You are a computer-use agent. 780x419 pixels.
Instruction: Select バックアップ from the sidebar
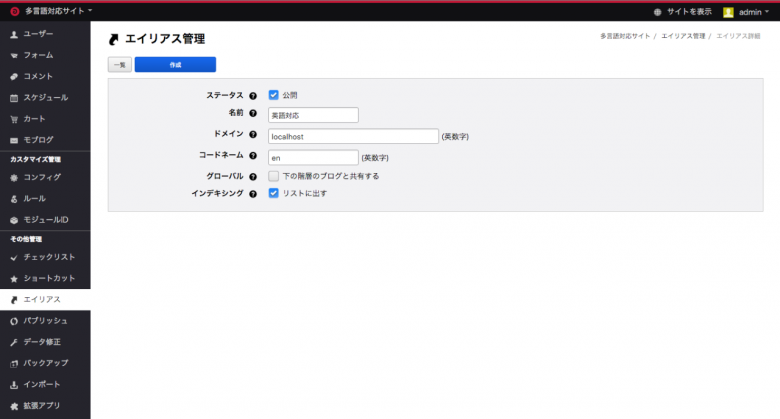click(x=45, y=363)
